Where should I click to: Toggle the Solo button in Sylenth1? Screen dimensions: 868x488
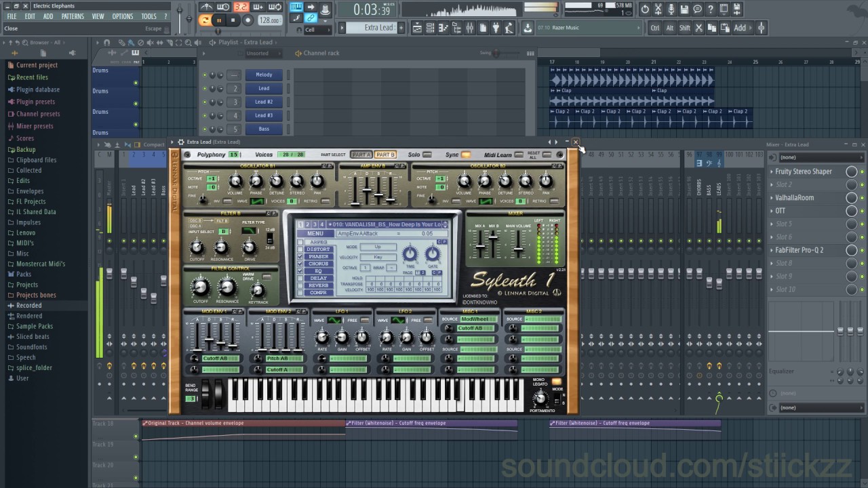tap(427, 155)
